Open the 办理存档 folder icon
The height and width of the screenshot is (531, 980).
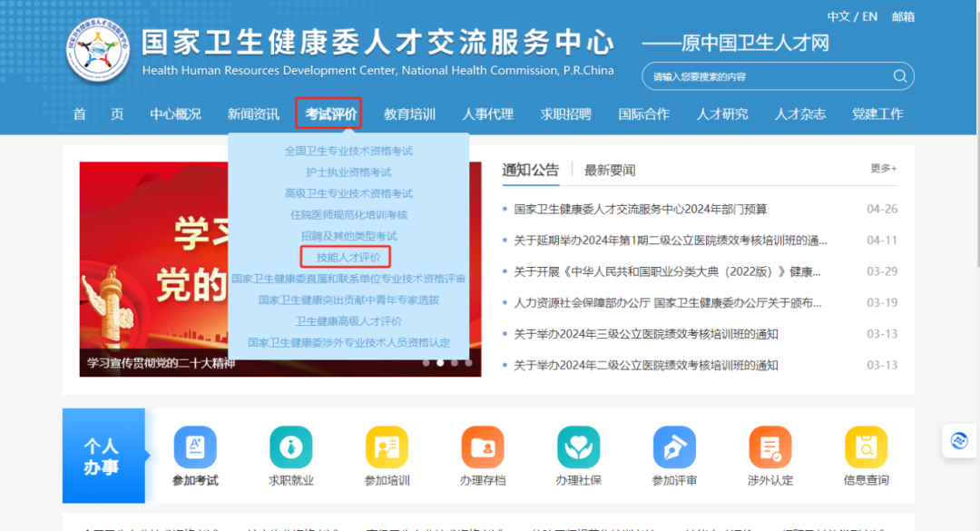pos(483,447)
